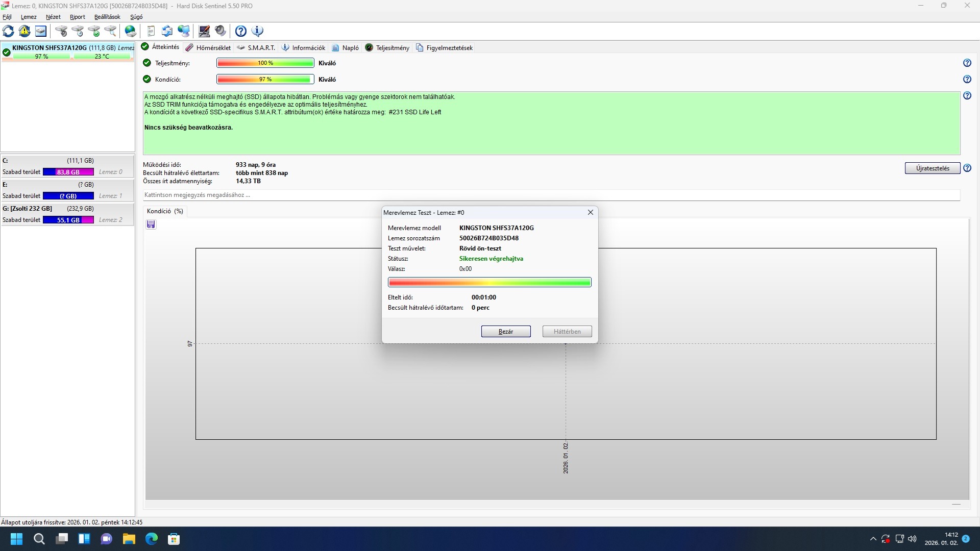Open the notepad report icon in toolbar
The width and height of the screenshot is (980, 551).
click(x=151, y=31)
